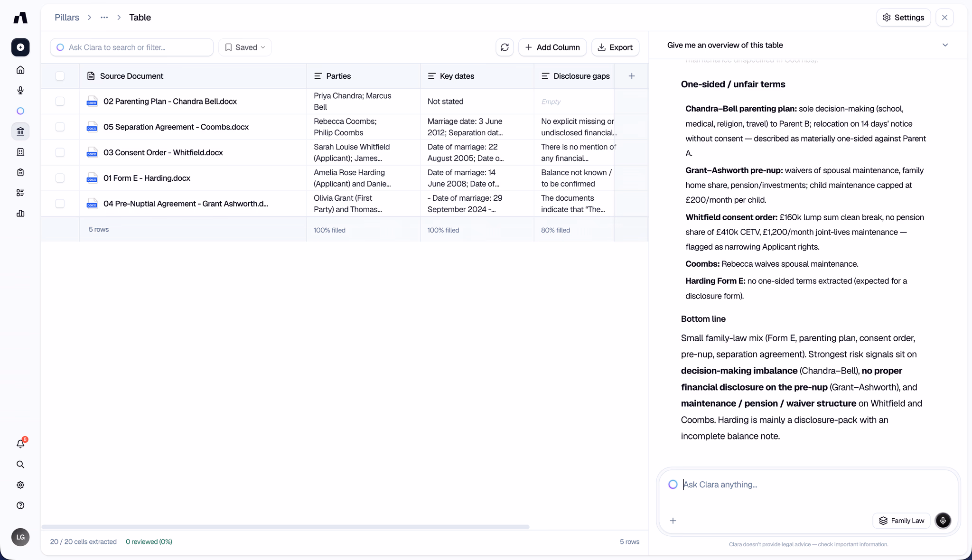Open the help question mark icon
The image size is (972, 560).
click(20, 505)
